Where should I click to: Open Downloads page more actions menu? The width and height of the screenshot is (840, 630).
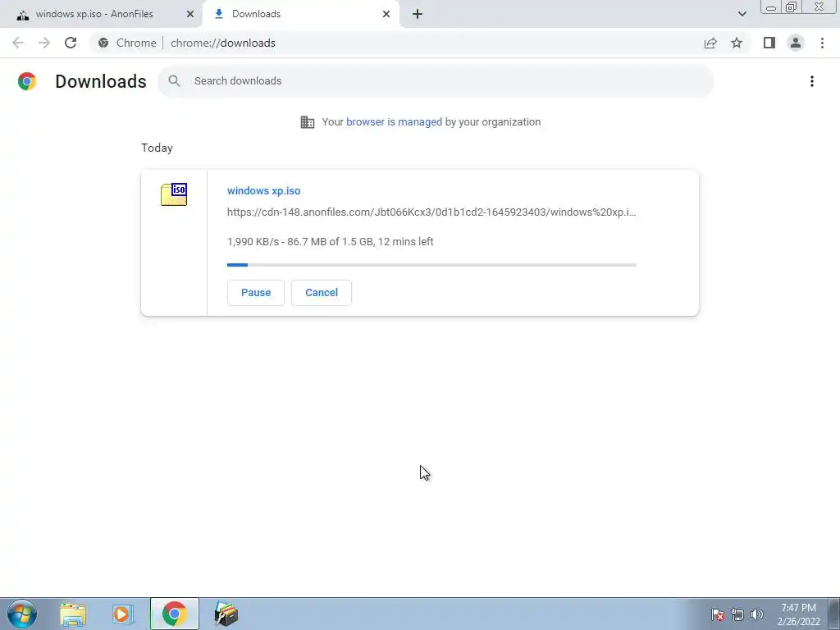point(812,81)
